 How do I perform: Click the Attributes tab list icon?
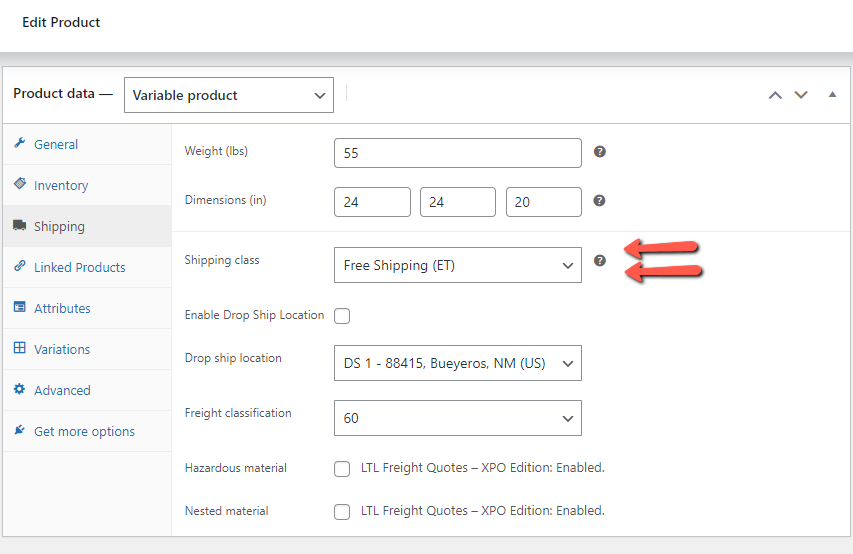(x=20, y=308)
